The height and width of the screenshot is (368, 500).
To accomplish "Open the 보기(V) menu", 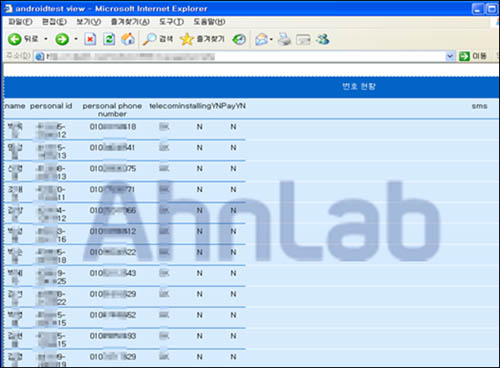I will (89, 22).
